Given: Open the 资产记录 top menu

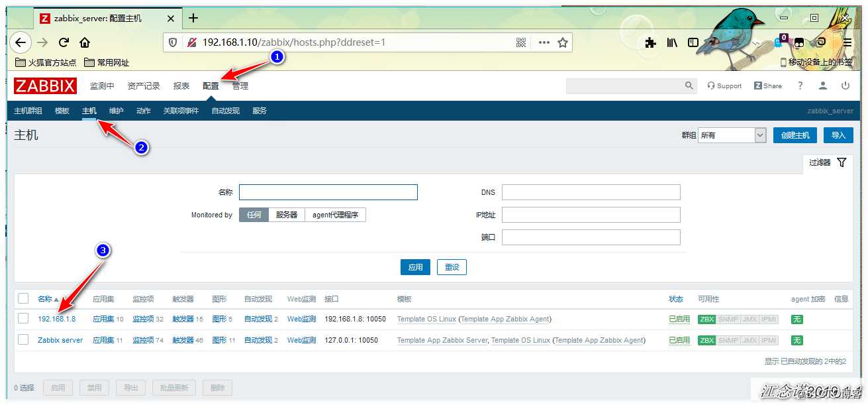Looking at the screenshot, I should point(144,86).
